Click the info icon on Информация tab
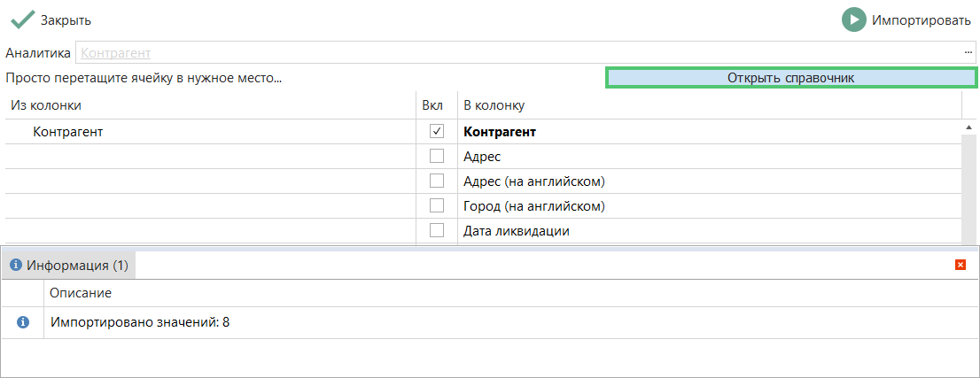This screenshot has height=378, width=980. pos(15,265)
